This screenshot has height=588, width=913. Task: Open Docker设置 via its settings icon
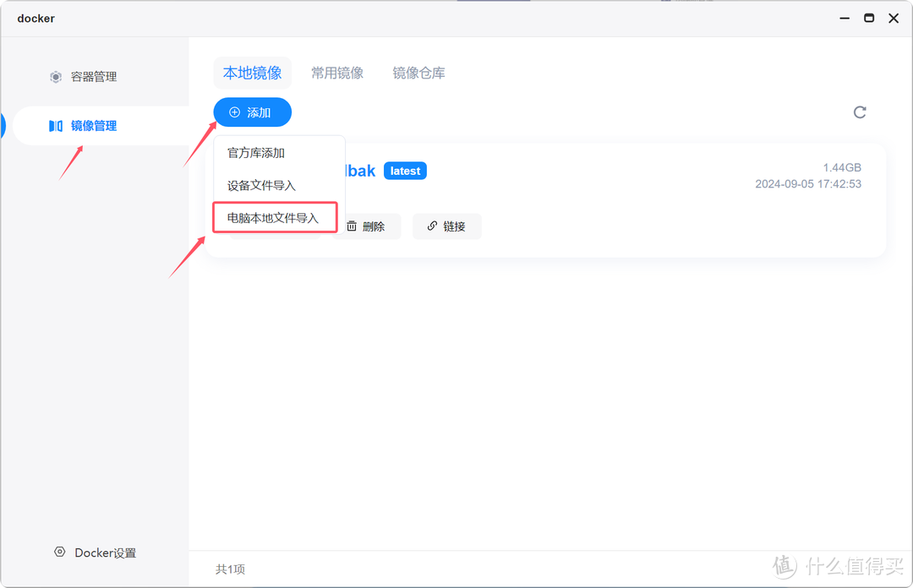(x=59, y=552)
